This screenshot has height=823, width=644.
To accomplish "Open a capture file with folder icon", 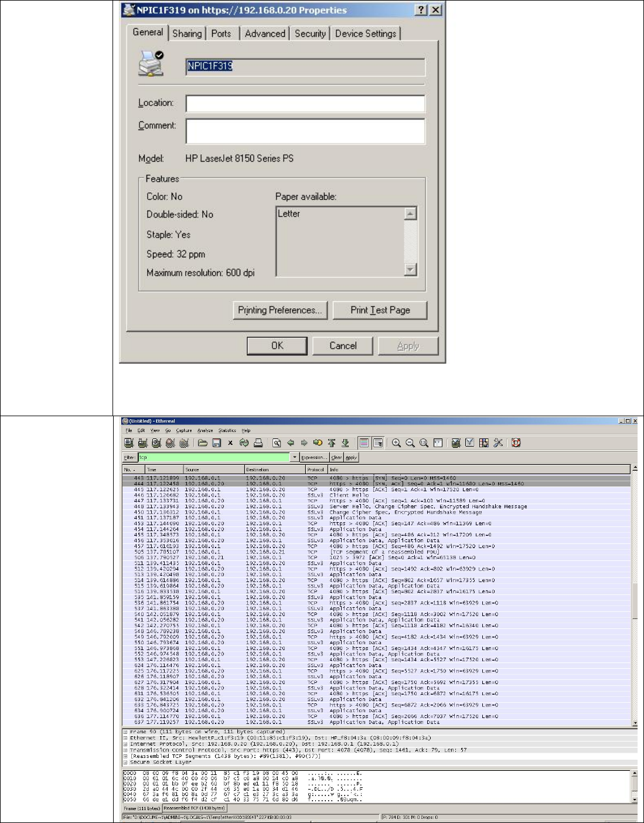I will click(x=203, y=443).
